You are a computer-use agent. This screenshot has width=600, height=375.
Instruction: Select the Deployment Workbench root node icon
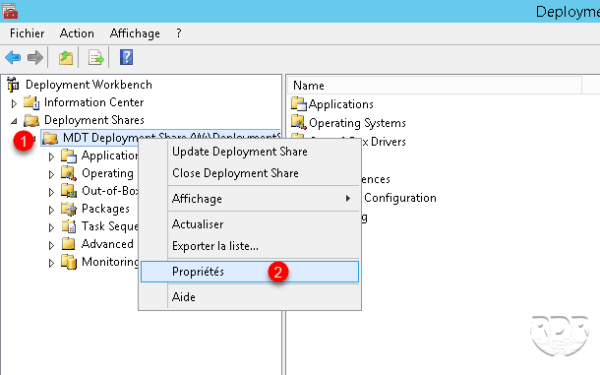click(13, 85)
